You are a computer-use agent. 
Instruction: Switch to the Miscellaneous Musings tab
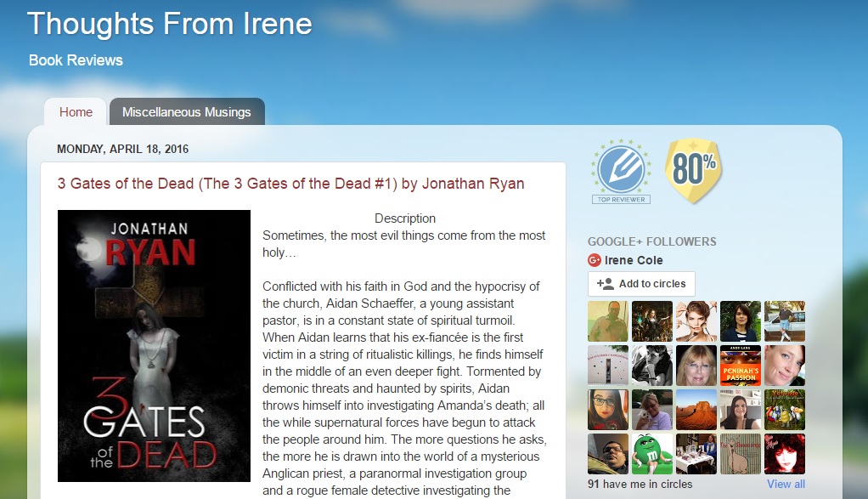[x=187, y=112]
